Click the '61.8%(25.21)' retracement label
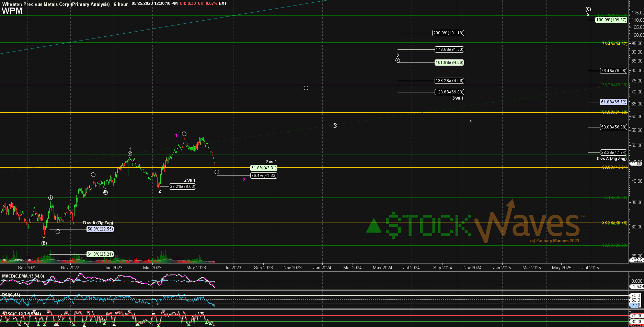The width and height of the screenshot is (644, 327). [x=100, y=254]
